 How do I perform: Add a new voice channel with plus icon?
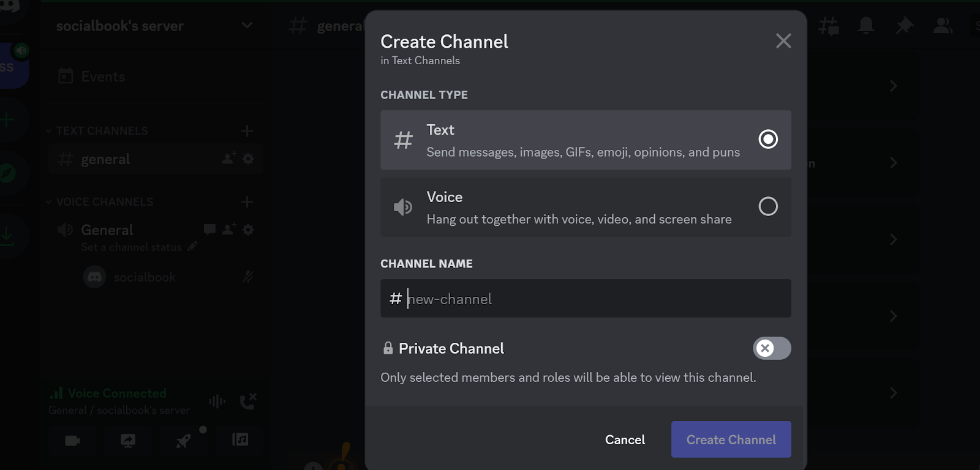coord(247,202)
